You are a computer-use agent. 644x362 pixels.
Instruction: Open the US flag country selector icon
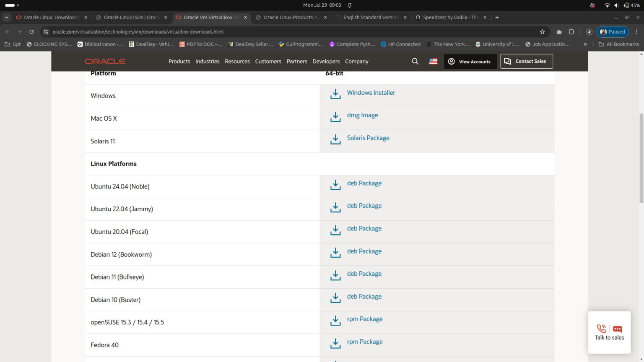(x=433, y=61)
